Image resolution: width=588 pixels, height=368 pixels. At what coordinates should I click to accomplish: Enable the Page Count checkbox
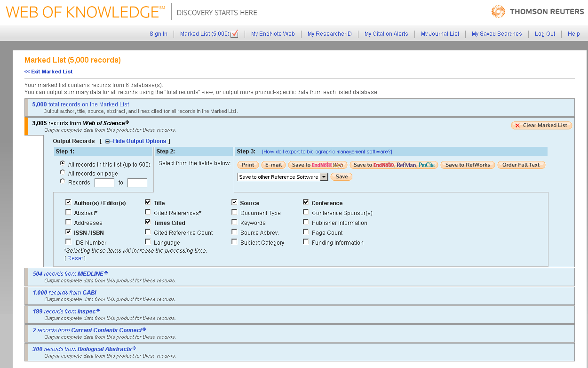point(306,232)
